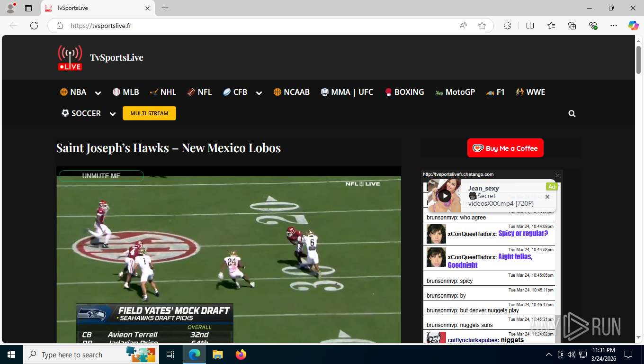Open the SOCCER category

click(x=81, y=113)
